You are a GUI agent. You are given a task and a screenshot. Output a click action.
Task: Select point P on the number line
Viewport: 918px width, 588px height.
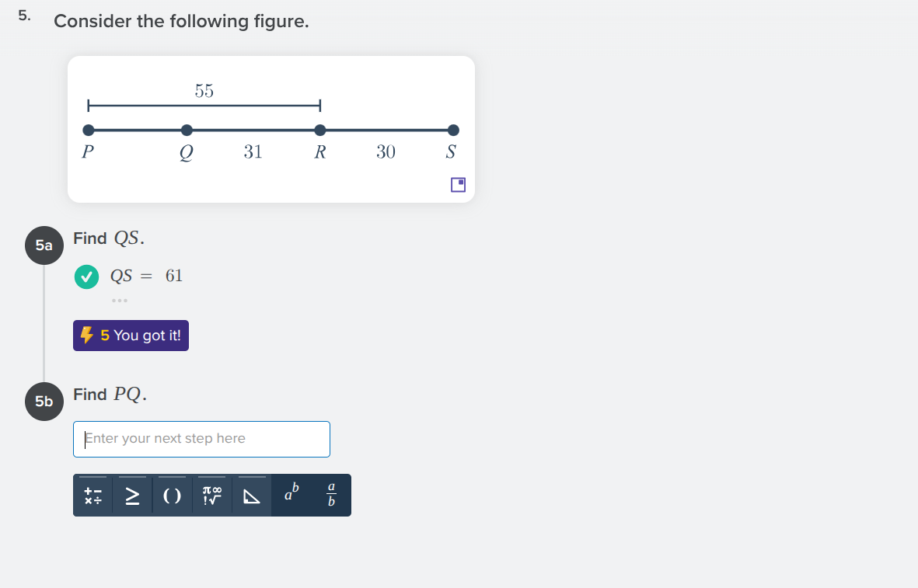tap(89, 130)
